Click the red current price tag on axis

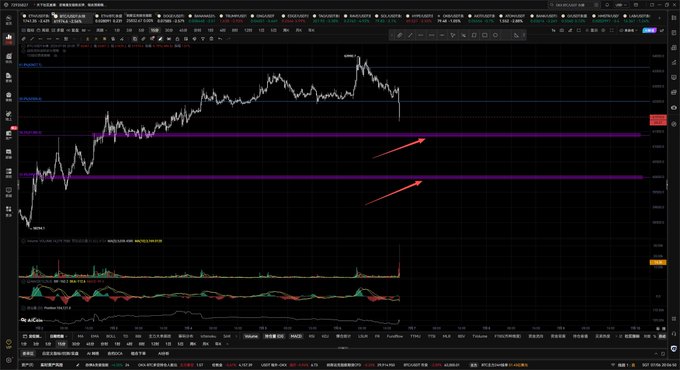(658, 120)
